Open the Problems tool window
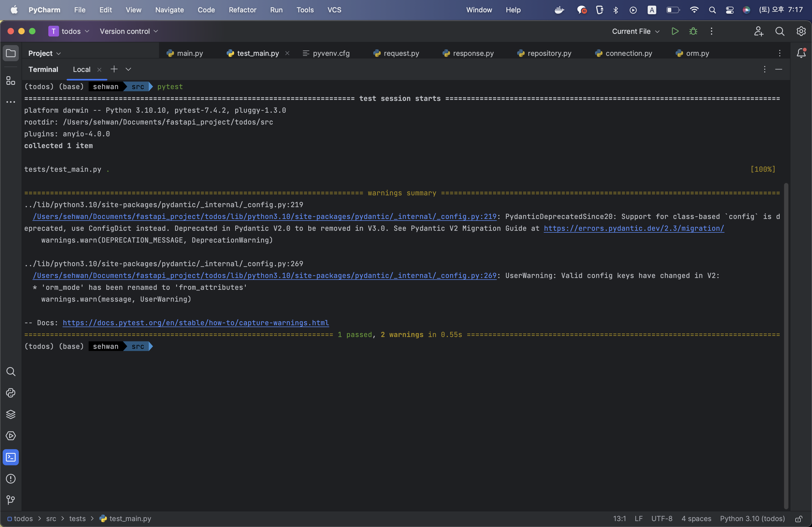Image resolution: width=812 pixels, height=527 pixels. click(10, 479)
